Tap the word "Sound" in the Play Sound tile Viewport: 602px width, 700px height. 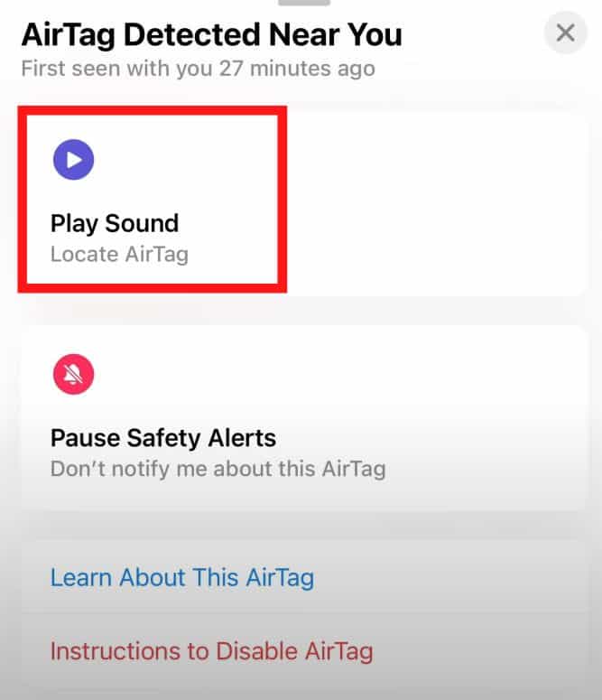coord(142,223)
